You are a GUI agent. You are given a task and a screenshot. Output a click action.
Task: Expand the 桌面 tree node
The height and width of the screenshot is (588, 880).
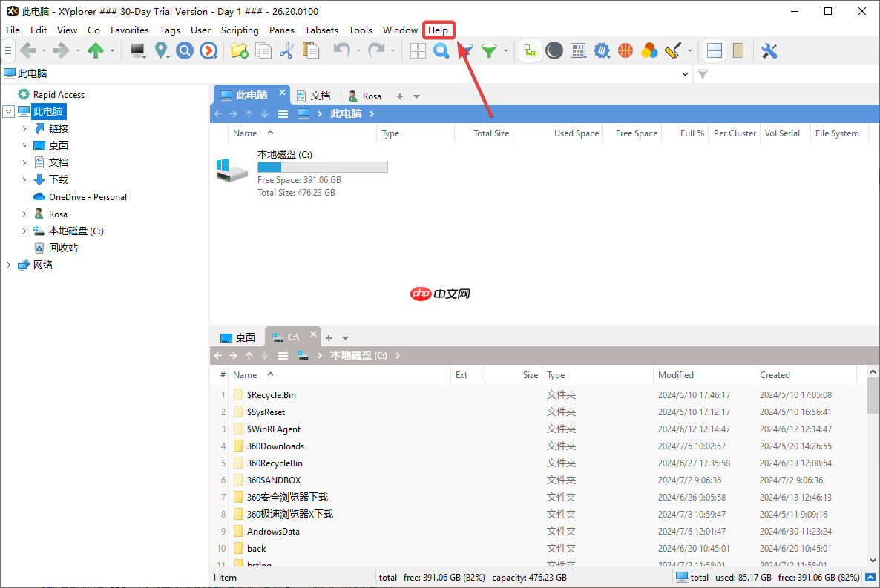coord(24,145)
